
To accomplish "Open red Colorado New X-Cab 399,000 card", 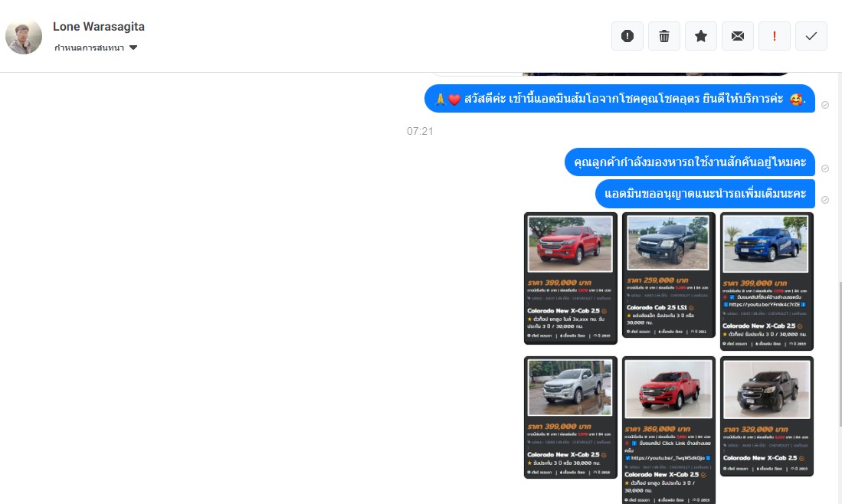I will pos(570,278).
